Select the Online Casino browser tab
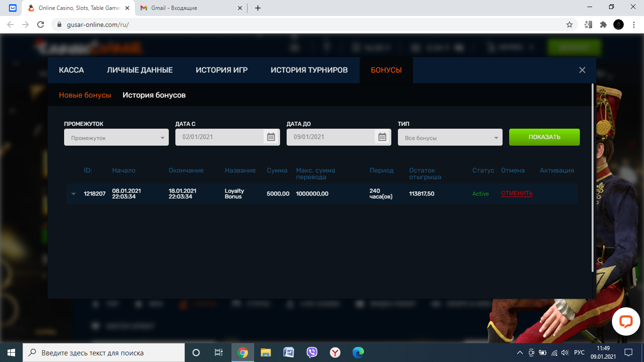Screen dimensions: 644x362 [x=78, y=8]
